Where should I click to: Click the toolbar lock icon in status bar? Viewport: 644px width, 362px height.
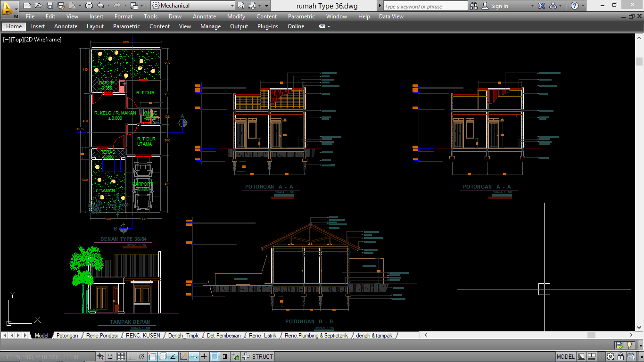tap(621, 357)
